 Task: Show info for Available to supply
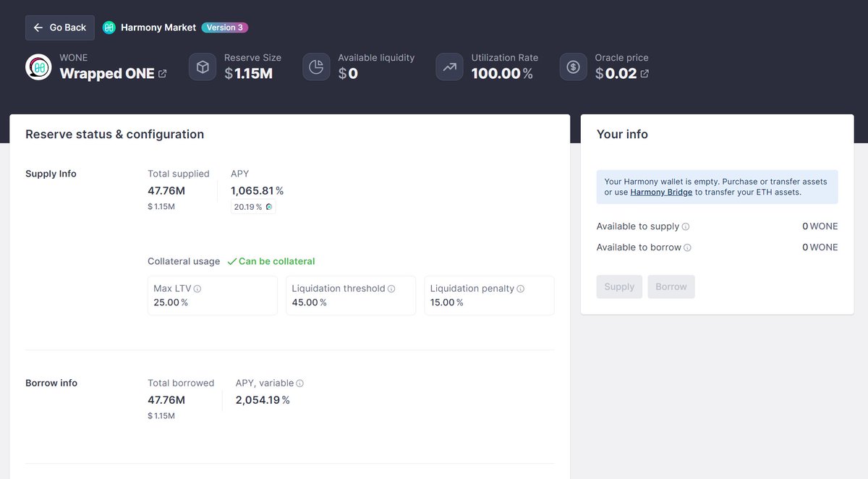686,226
